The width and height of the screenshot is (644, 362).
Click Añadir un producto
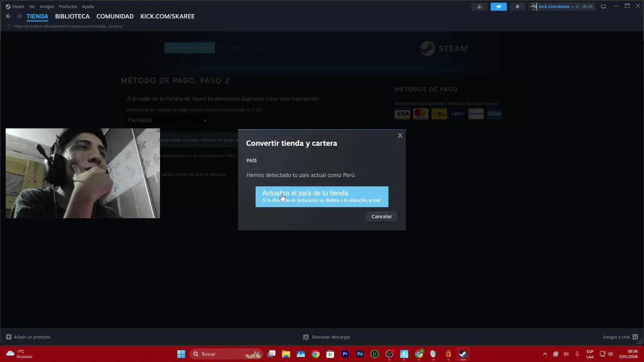pyautogui.click(x=28, y=337)
